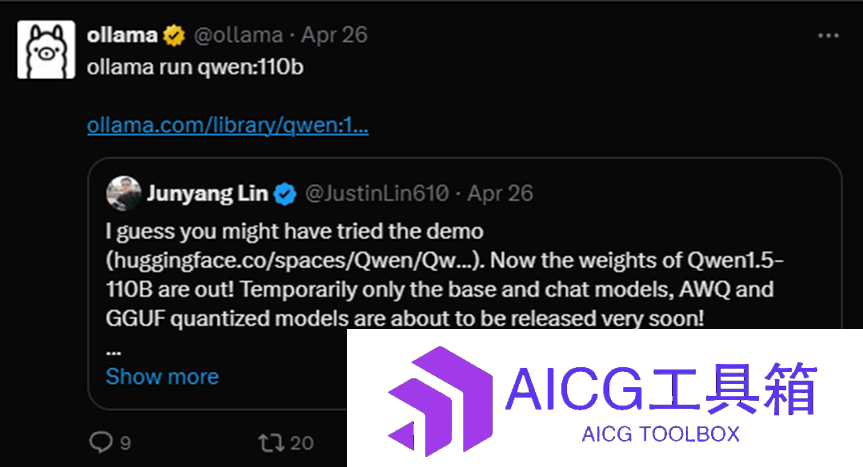The image size is (863, 467).
Task: Open the Junyang Lin display name
Action: (x=207, y=194)
